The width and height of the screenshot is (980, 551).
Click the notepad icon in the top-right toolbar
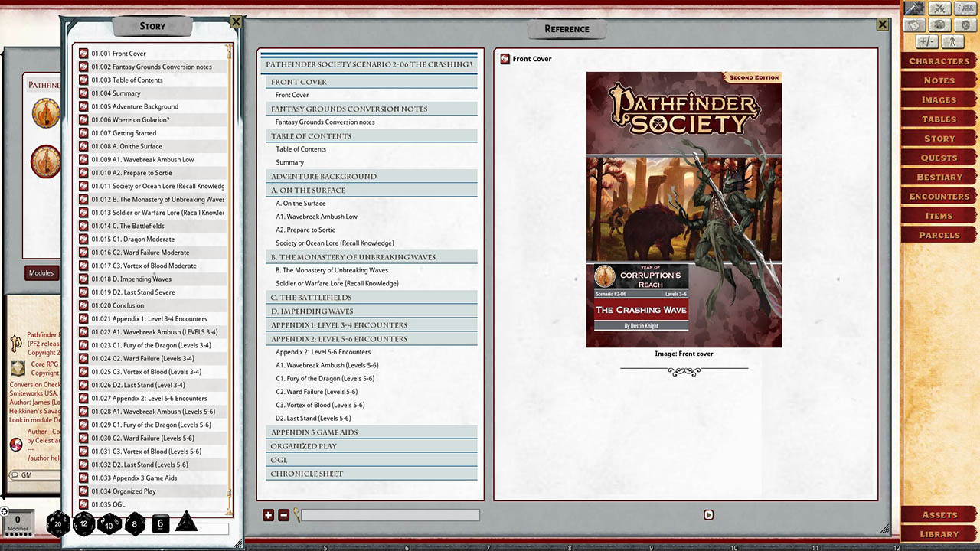click(914, 24)
